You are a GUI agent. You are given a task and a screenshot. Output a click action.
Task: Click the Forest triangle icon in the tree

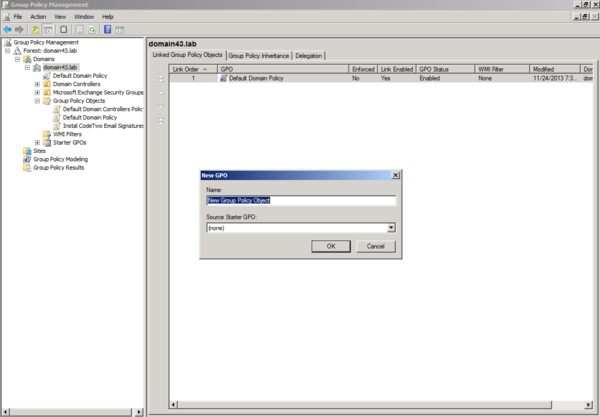[x=17, y=50]
